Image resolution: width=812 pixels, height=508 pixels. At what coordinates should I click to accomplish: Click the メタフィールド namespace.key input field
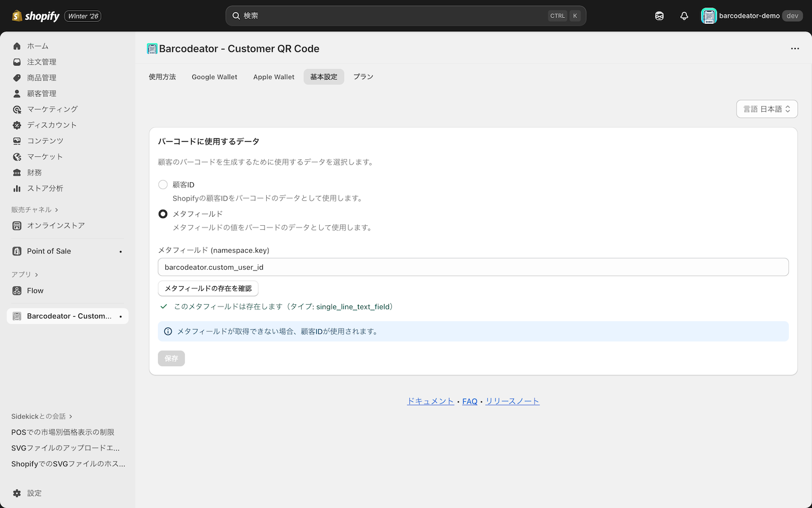473,266
